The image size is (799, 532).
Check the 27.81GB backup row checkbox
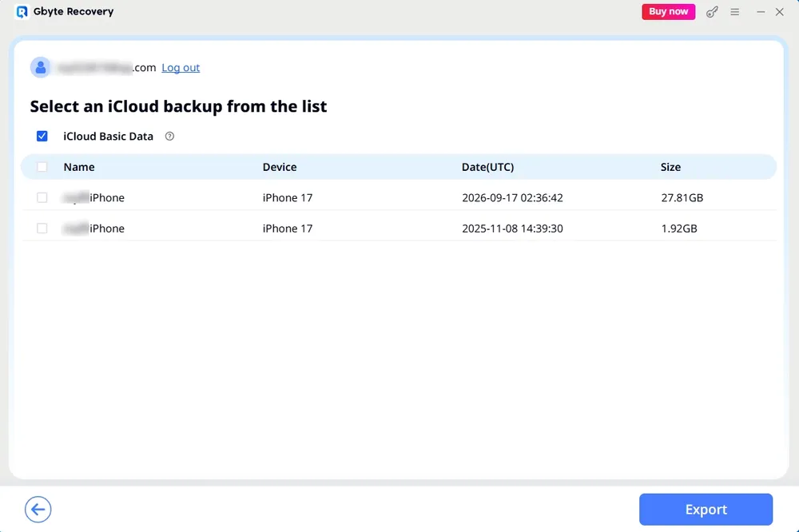42,197
